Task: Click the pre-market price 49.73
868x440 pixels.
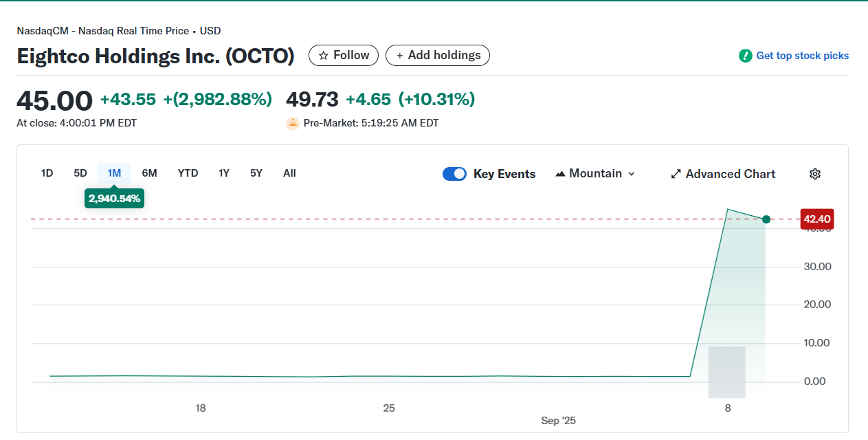Action: click(312, 100)
